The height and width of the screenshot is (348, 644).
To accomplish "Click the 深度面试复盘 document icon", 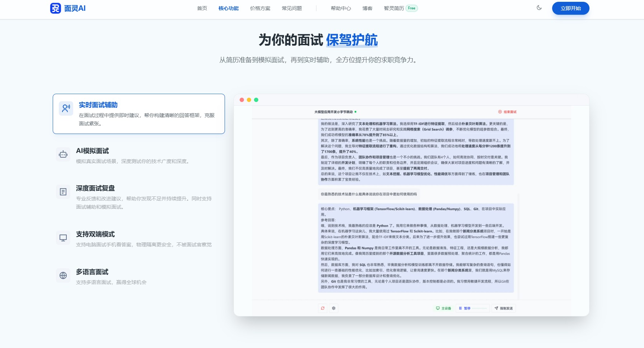I will [x=63, y=192].
